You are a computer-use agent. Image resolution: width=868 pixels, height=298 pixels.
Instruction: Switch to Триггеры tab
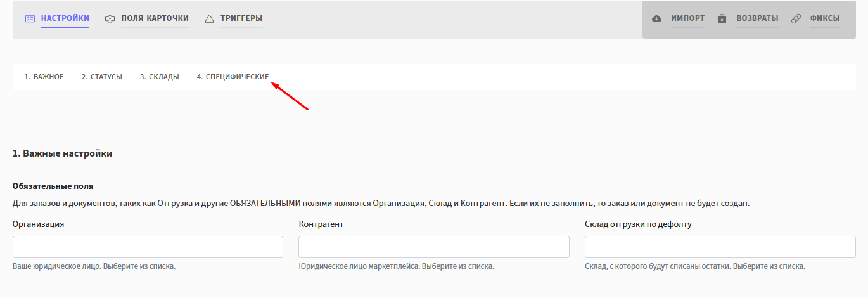click(241, 18)
